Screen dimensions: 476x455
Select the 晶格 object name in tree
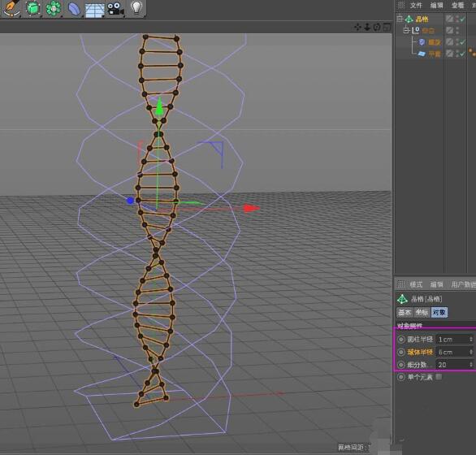coord(422,19)
